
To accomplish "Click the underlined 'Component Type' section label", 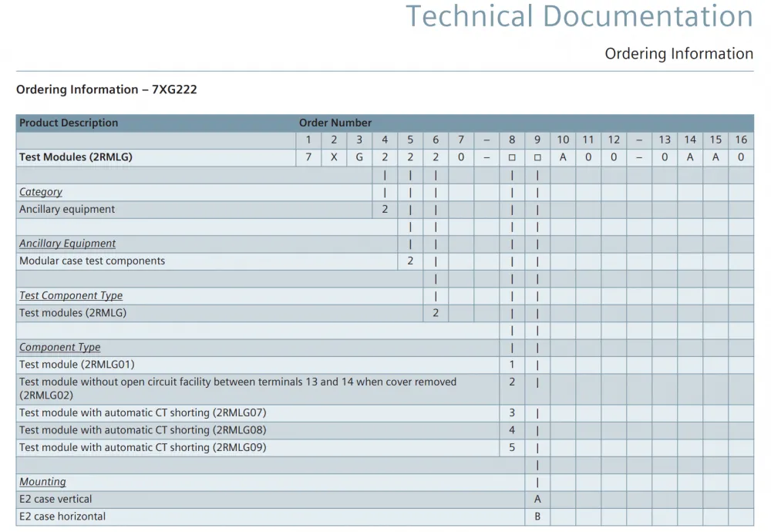I will pos(59,347).
